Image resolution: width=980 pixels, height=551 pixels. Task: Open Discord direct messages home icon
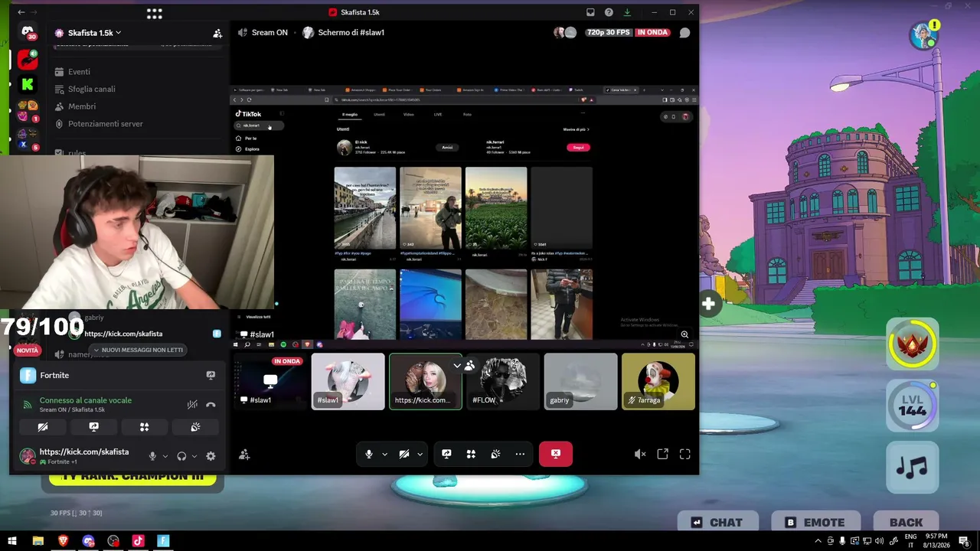click(28, 33)
